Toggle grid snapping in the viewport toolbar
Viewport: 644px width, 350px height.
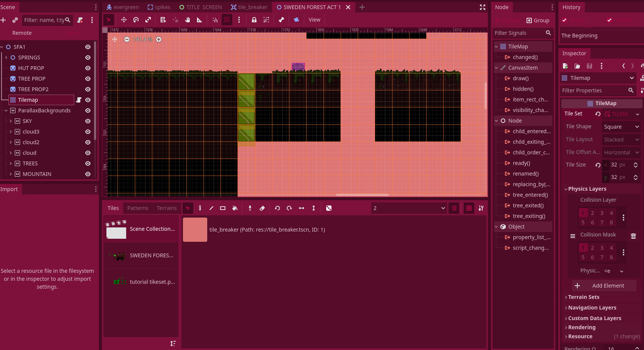[227, 20]
